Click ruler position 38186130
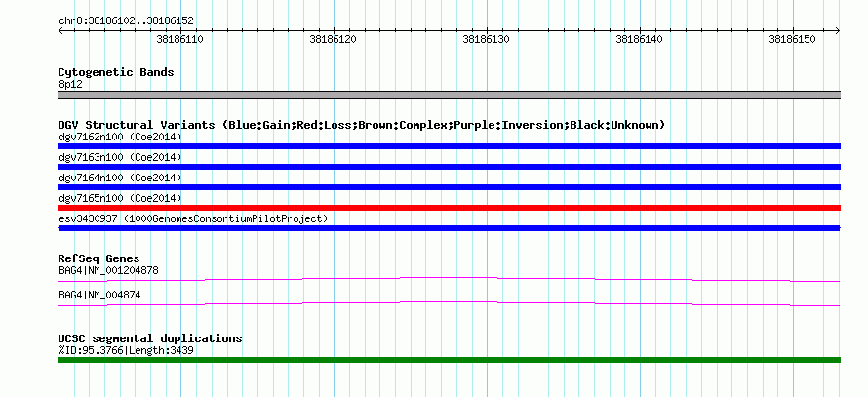This screenshot has width=868, height=397. pyautogui.click(x=487, y=39)
